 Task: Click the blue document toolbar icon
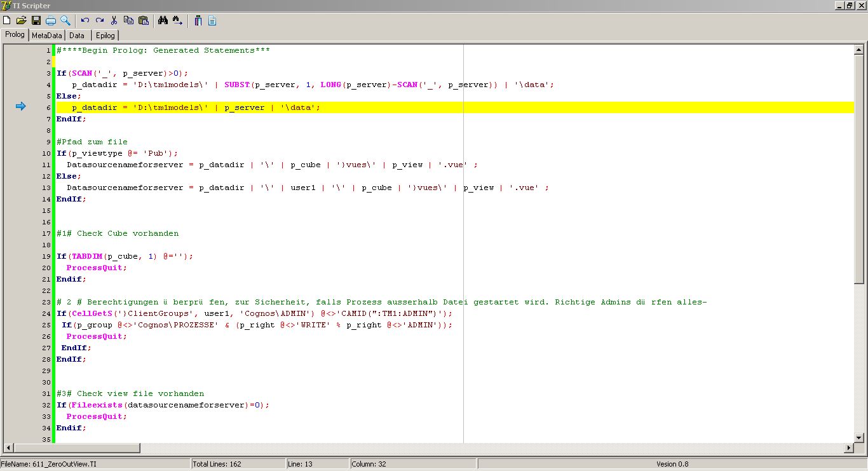(x=212, y=20)
